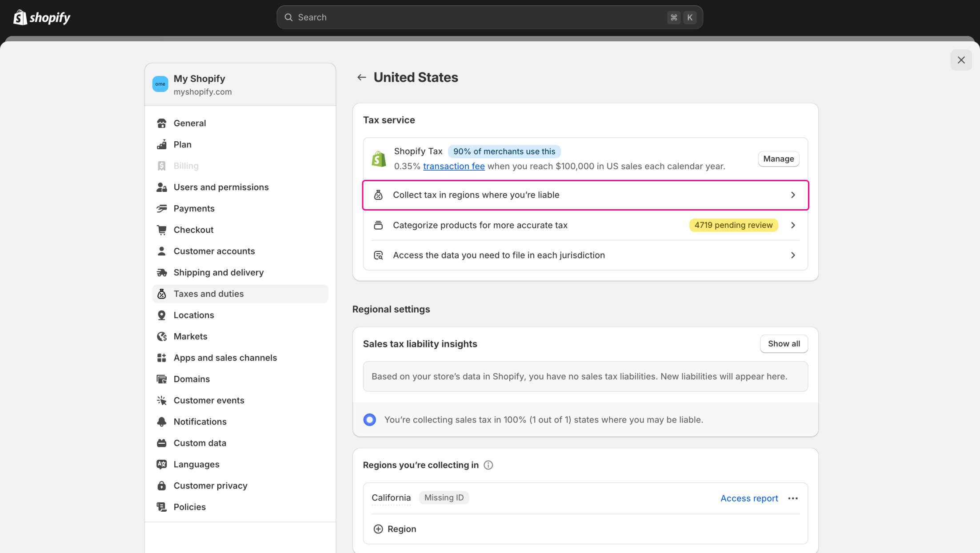
Task: Click the back arrow beside United States
Action: [361, 77]
